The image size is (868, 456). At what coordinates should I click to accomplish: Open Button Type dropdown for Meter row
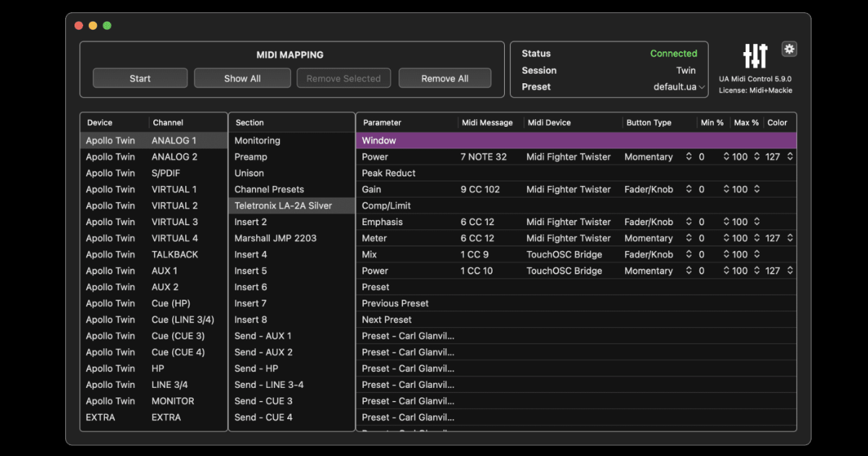tap(658, 238)
